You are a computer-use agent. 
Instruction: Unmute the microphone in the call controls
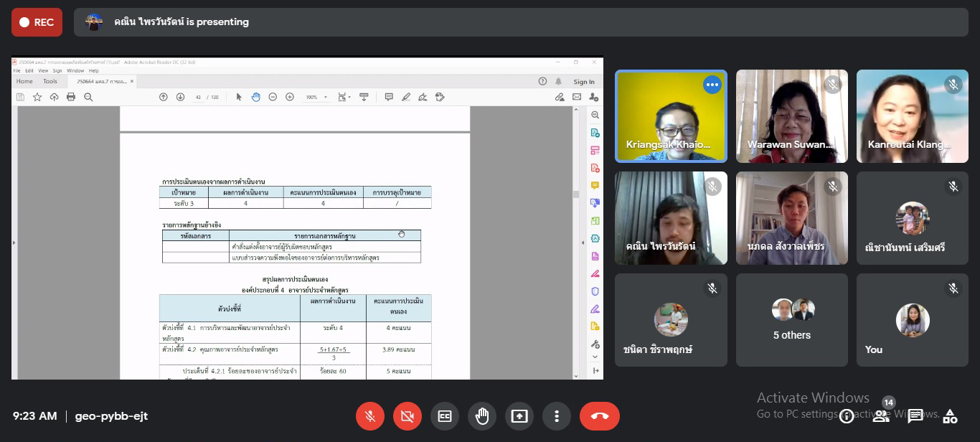click(370, 416)
